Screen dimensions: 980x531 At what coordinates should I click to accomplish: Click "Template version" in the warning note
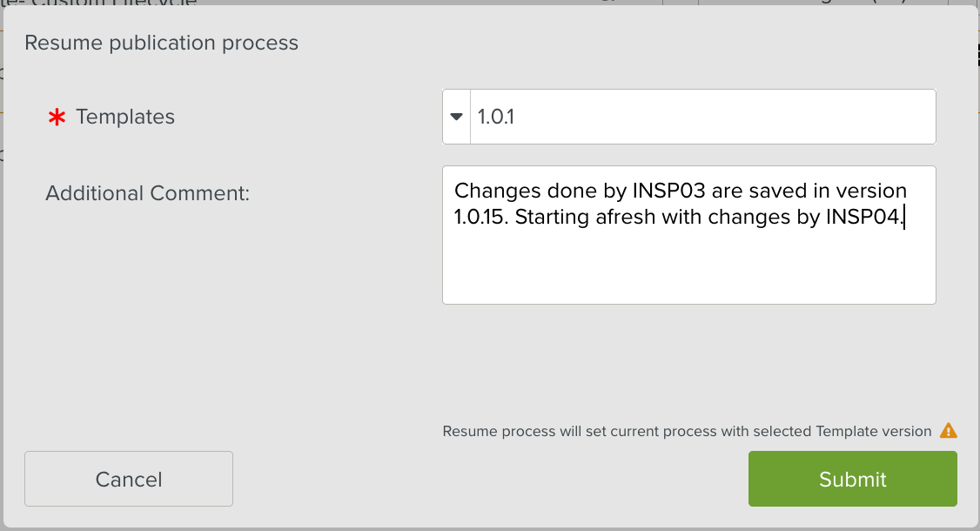874,431
